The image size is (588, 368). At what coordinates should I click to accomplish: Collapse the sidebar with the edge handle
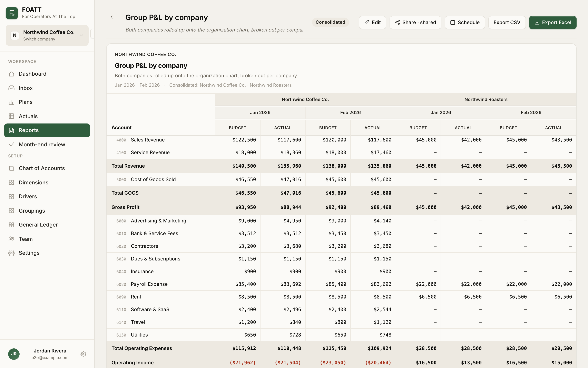92,34
